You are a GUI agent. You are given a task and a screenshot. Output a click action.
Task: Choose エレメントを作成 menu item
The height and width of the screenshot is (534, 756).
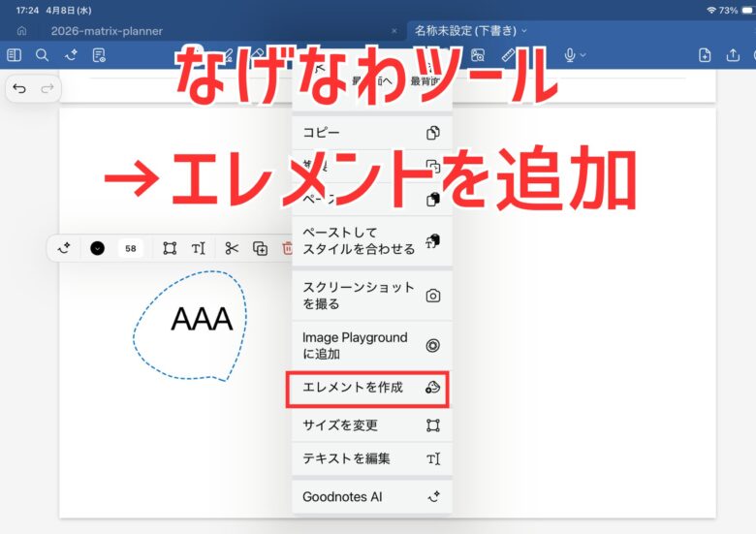click(372, 388)
